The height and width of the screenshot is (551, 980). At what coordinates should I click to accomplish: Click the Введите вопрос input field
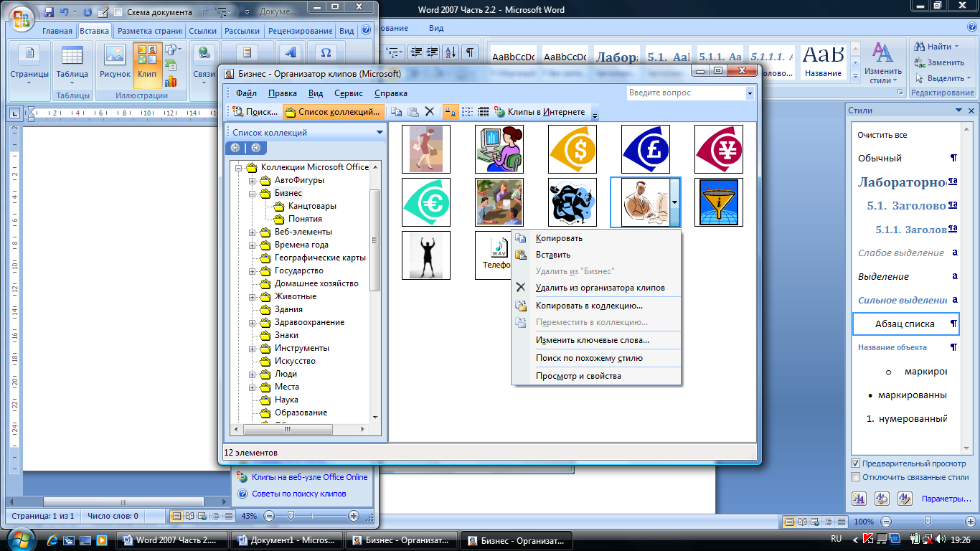[x=685, y=93]
